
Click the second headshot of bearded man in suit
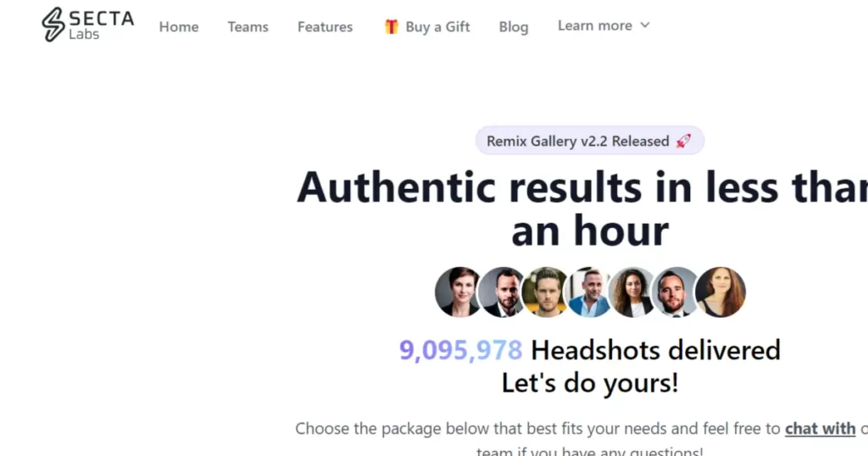point(502,292)
